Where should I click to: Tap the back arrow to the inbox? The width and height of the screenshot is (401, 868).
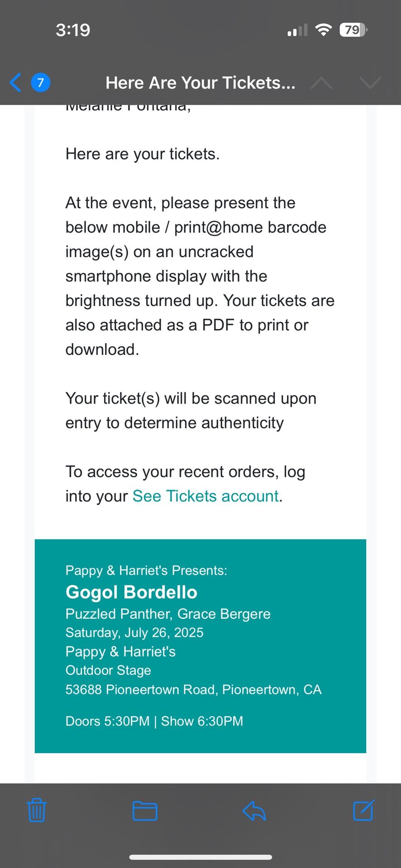click(15, 83)
